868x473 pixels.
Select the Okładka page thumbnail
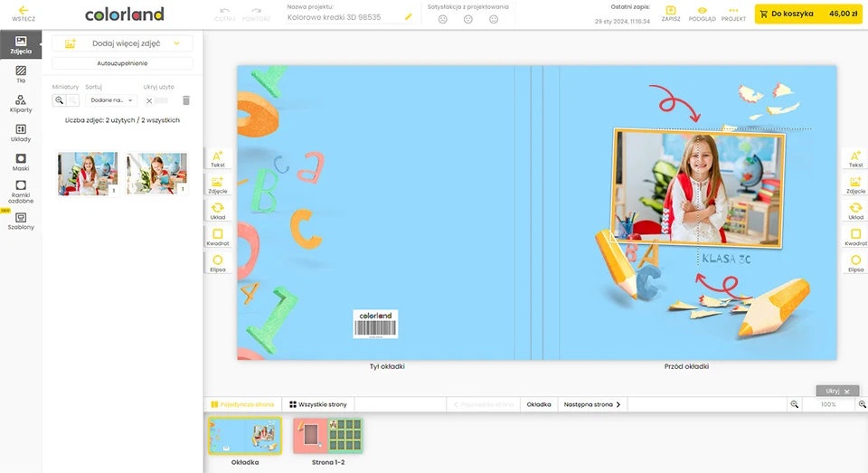(x=245, y=436)
